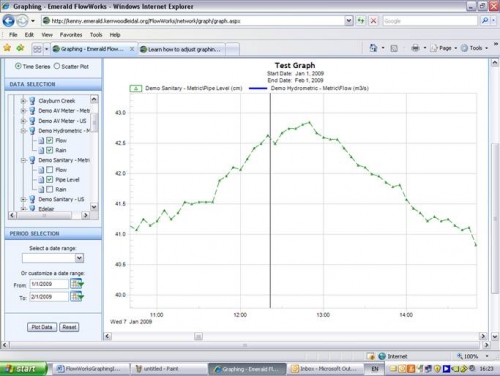Open the From date calendar picker
This screenshot has height=376, width=500.
click(77, 284)
